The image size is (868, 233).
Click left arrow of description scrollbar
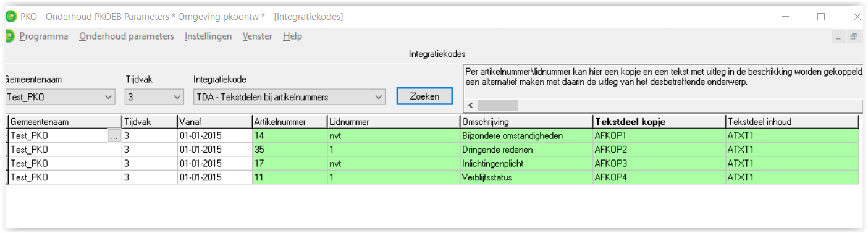click(x=471, y=105)
